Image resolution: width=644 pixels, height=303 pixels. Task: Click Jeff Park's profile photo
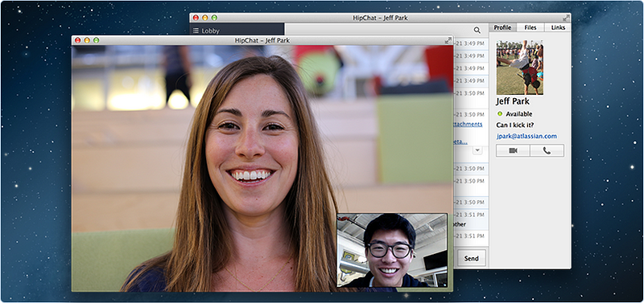519,68
